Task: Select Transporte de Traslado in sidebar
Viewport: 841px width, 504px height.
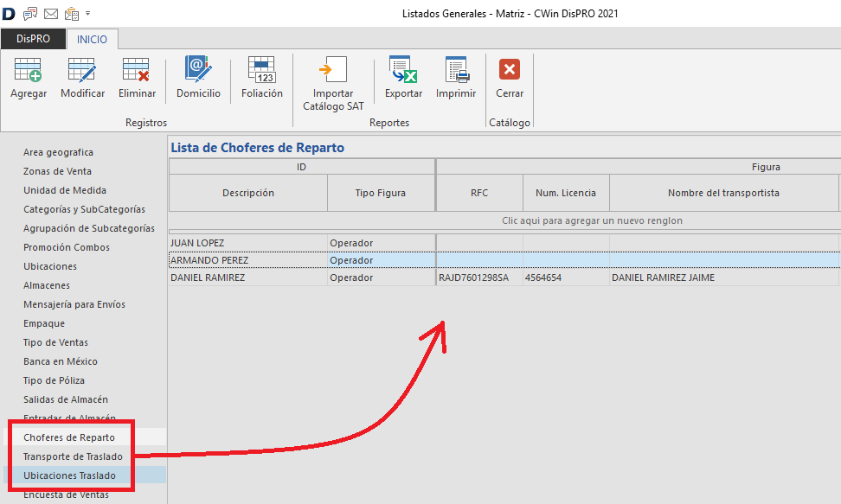Action: click(x=73, y=456)
